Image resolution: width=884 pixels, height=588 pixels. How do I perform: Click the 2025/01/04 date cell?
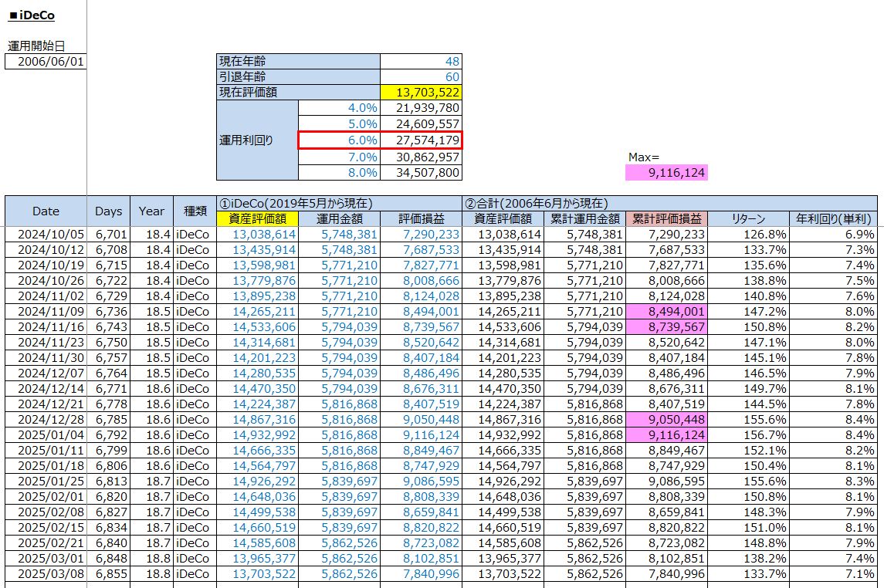(46, 435)
